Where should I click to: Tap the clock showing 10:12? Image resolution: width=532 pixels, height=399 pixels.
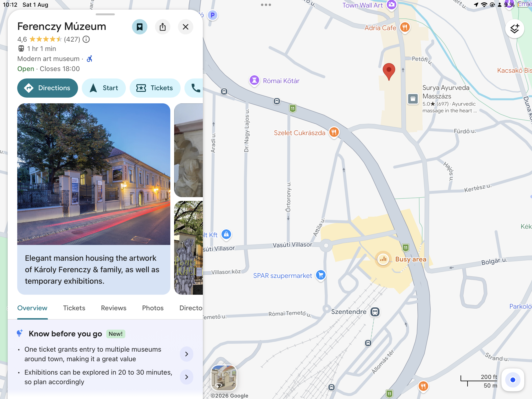coord(10,5)
